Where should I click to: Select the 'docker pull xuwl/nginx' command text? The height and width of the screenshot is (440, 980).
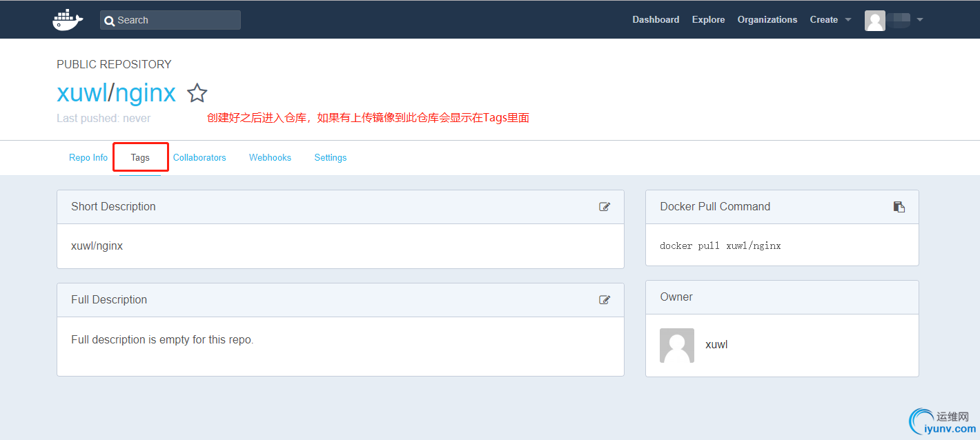click(x=721, y=246)
